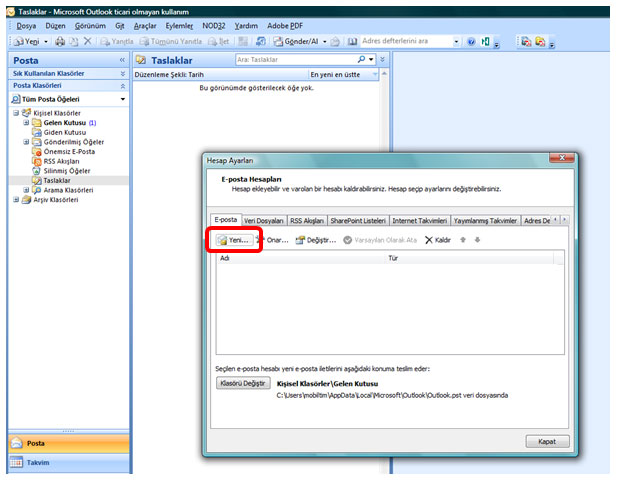This screenshot has width=618, height=481.
Task: Click the Print icon in the toolbar
Action: (60, 41)
